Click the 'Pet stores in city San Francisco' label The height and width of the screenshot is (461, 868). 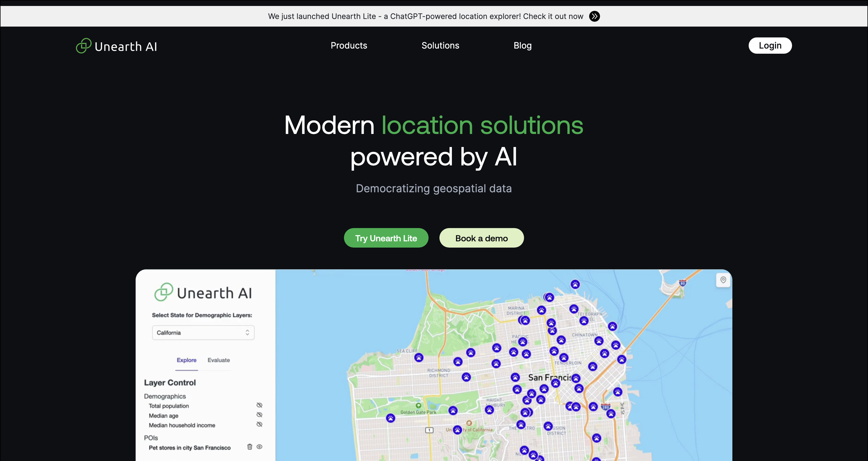[190, 447]
